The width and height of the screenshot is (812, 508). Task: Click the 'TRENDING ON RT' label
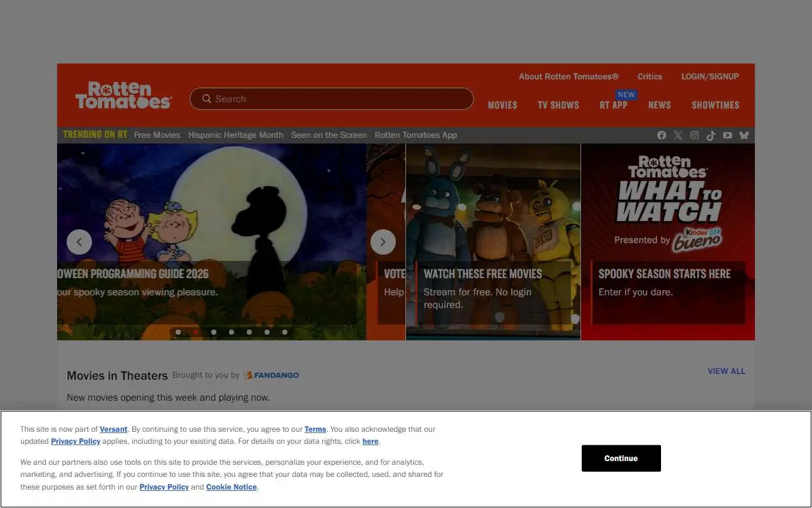[x=95, y=135]
